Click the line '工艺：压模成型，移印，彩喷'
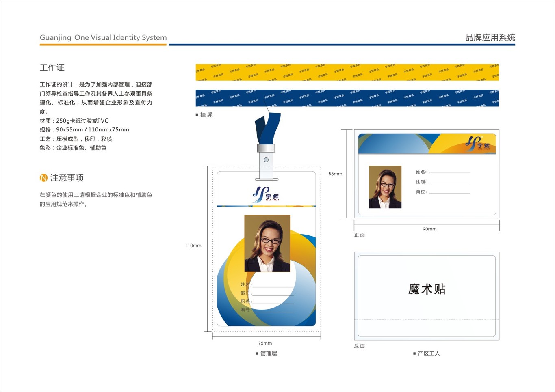Screen dimensions: 555x392 (76, 139)
